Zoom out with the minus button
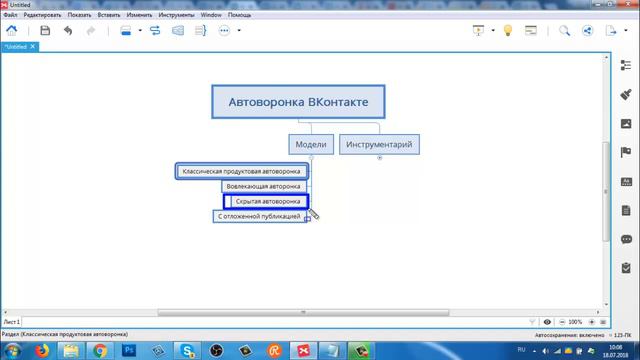The width and height of the screenshot is (640, 360). tap(562, 322)
